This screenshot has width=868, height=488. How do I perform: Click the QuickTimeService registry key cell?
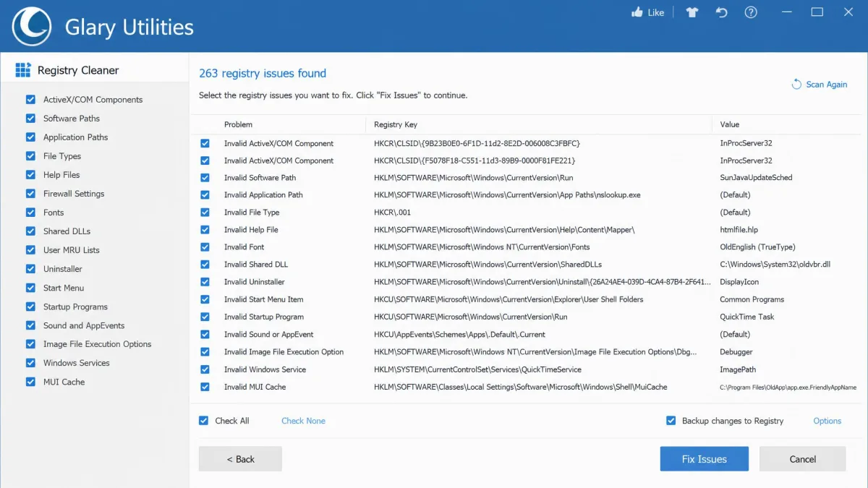click(x=477, y=369)
